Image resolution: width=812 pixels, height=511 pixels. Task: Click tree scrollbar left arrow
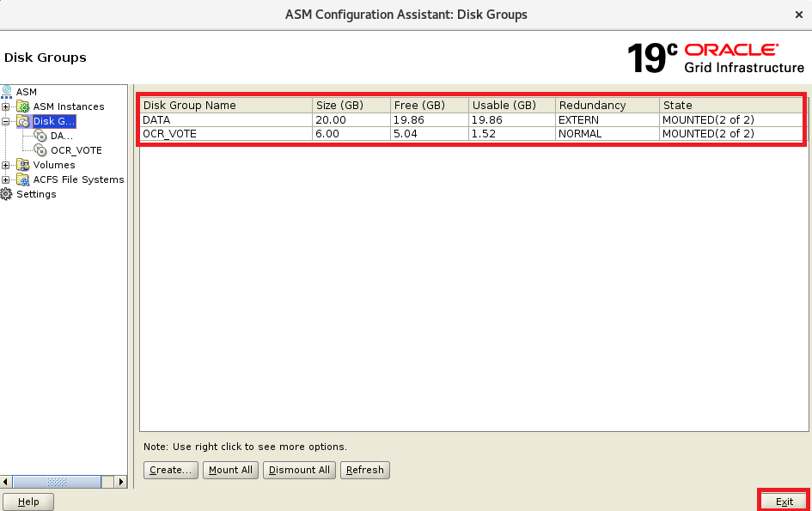tap(5, 482)
